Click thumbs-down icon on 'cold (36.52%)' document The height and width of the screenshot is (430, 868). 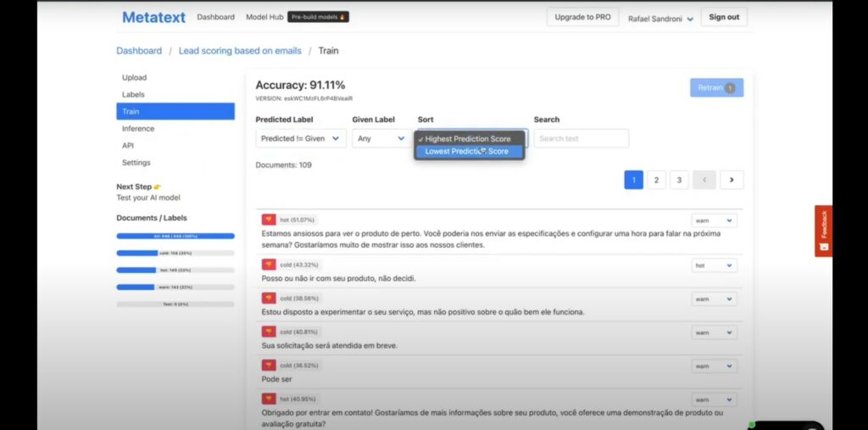point(269,366)
